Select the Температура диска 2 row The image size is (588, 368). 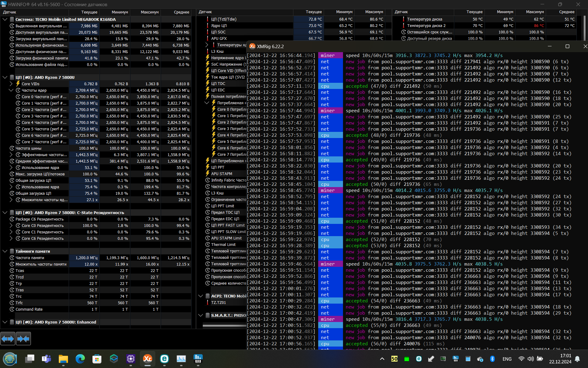(426, 26)
